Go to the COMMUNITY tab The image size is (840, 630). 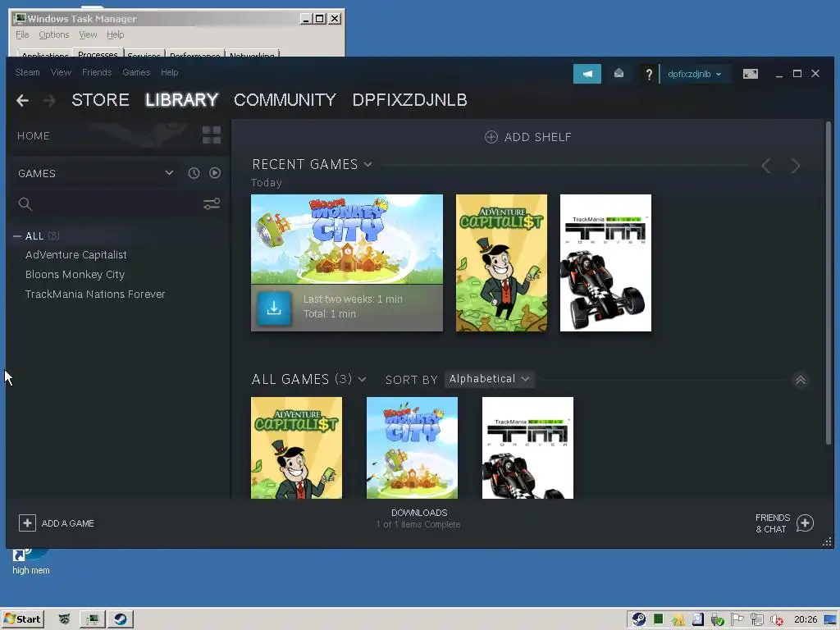285,100
